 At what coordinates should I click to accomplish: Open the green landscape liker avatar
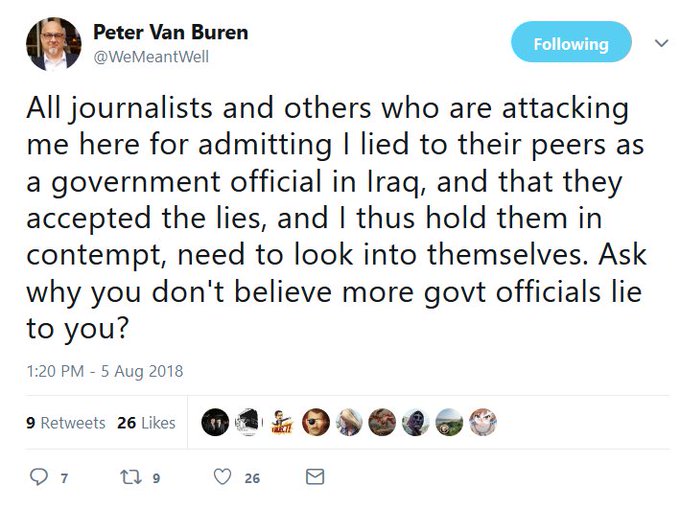click(449, 423)
